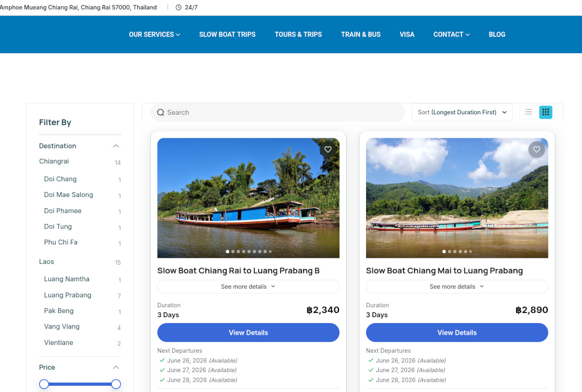582x392 pixels.
Task: Open the Blog page
Action: [497, 35]
